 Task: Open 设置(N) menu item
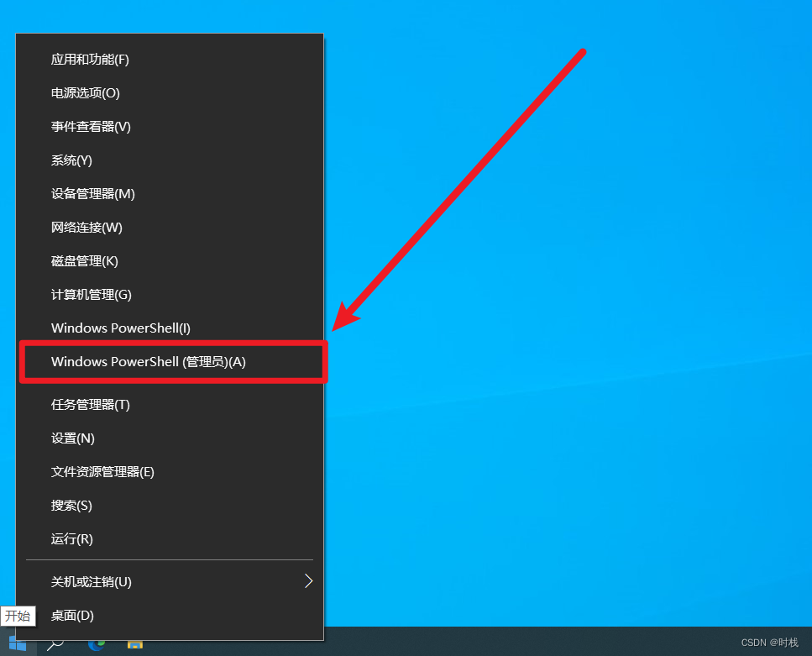coord(170,438)
